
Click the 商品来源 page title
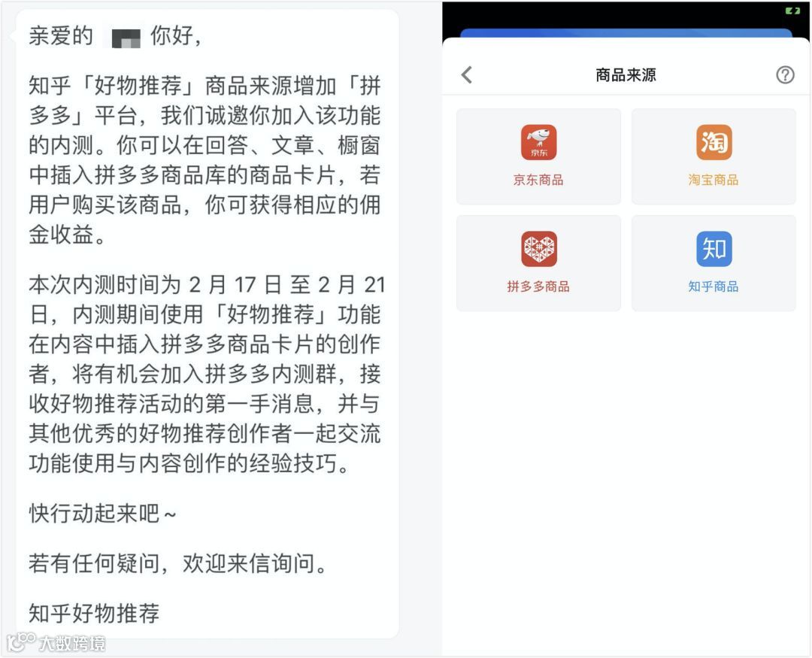pyautogui.click(x=626, y=75)
